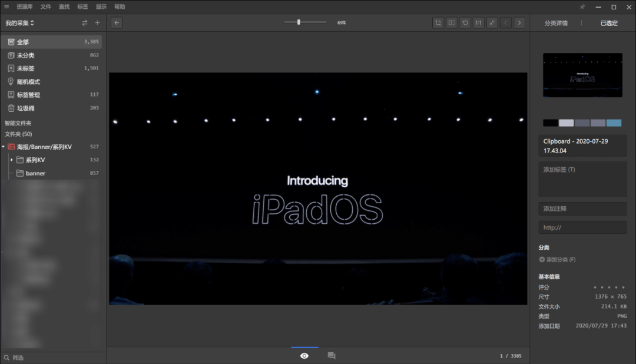This screenshot has width=636, height=364.
Task: Select the 系列KV subfolder
Action: (51, 160)
